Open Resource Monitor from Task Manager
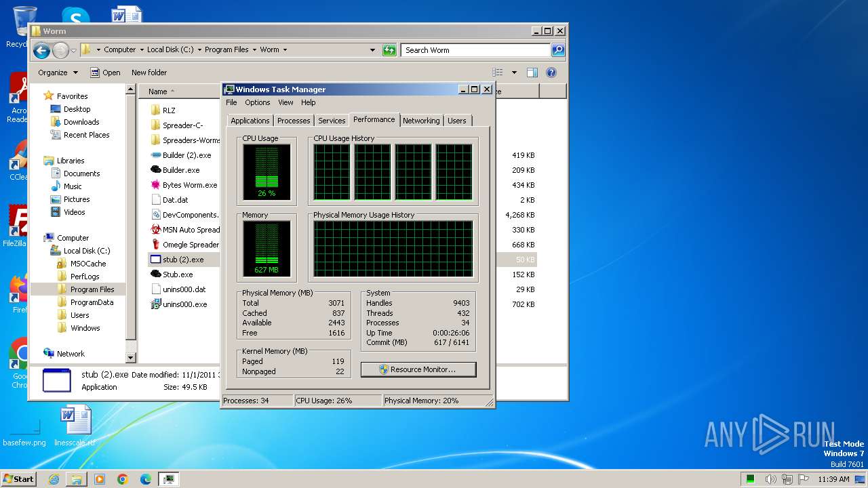 (x=418, y=369)
